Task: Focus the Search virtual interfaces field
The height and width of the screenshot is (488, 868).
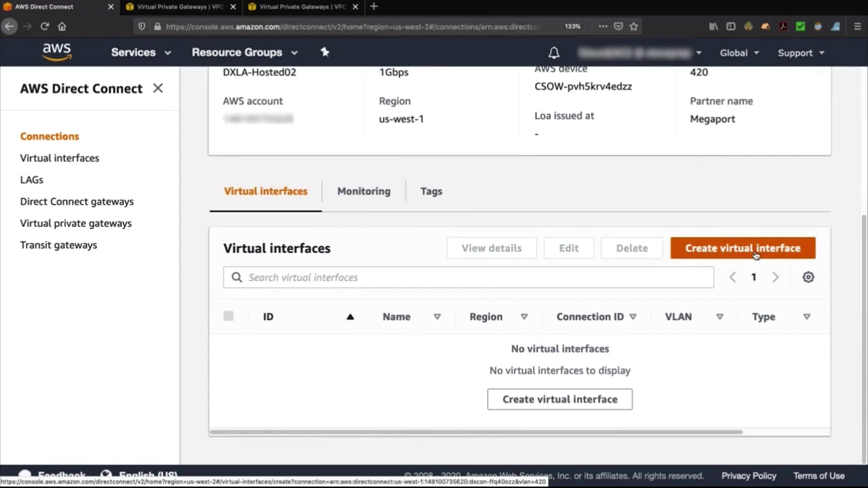Action: [x=469, y=277]
